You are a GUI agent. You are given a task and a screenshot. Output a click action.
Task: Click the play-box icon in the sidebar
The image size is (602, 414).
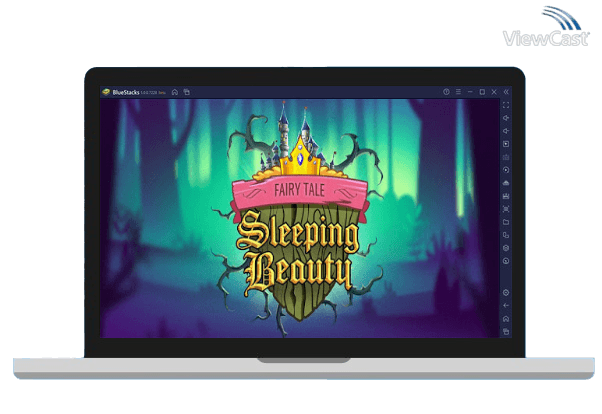point(506,144)
